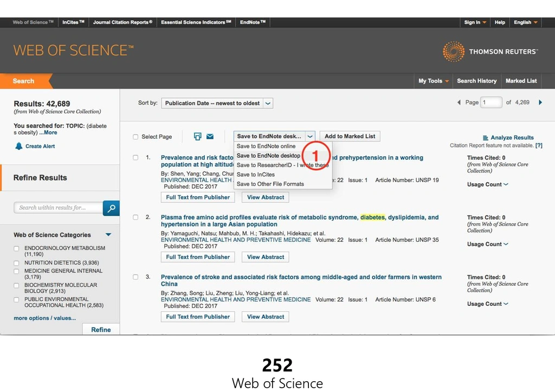Image resolution: width=555 pixels, height=392 pixels.
Task: Click the print results icon
Action: click(x=197, y=136)
